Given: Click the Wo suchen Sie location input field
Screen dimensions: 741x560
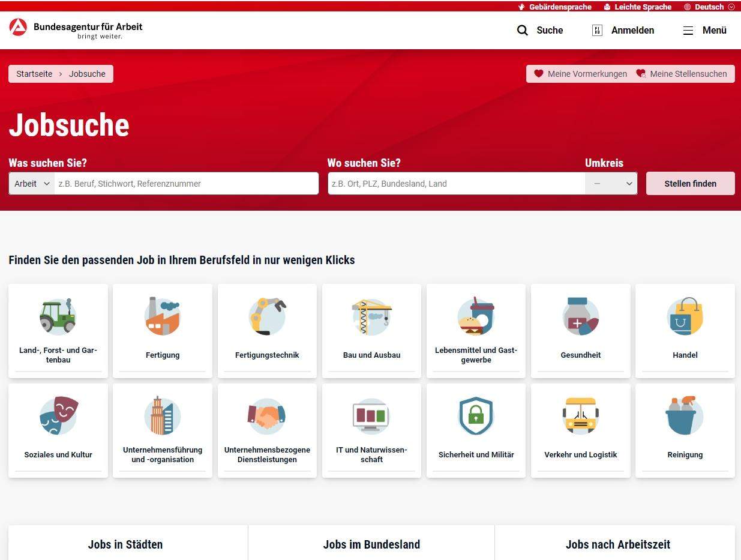Looking at the screenshot, I should click(x=455, y=183).
